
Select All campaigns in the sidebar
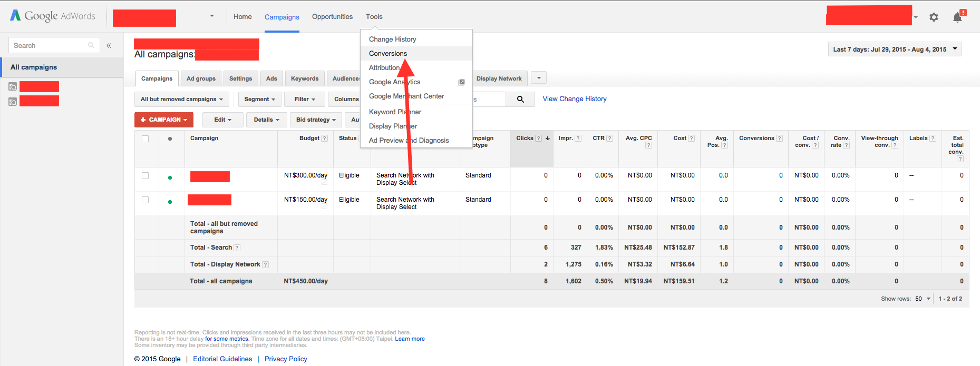point(62,67)
